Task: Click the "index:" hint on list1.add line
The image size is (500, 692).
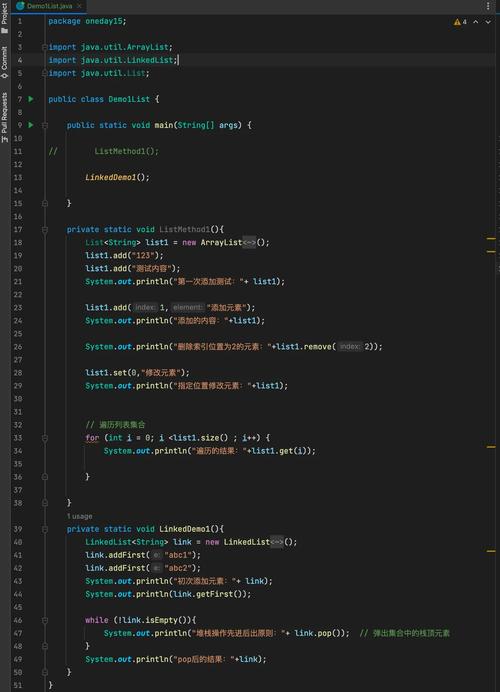Action: pos(145,307)
